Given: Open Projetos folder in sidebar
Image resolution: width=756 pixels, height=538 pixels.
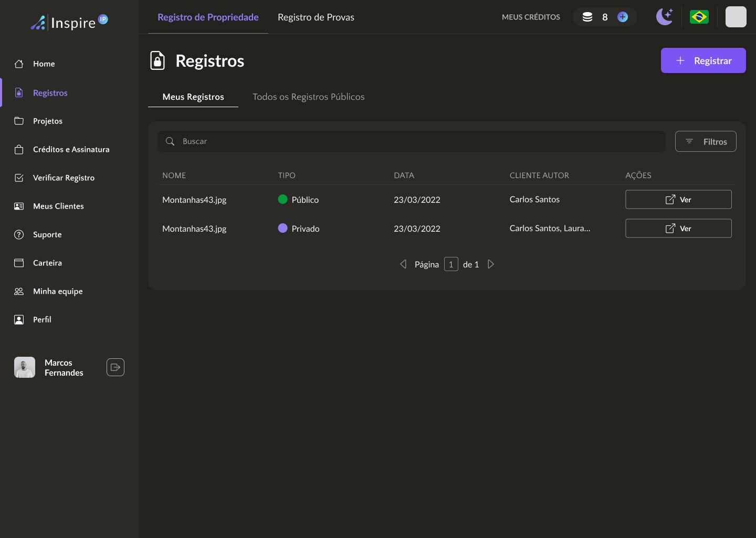Looking at the screenshot, I should (47, 121).
